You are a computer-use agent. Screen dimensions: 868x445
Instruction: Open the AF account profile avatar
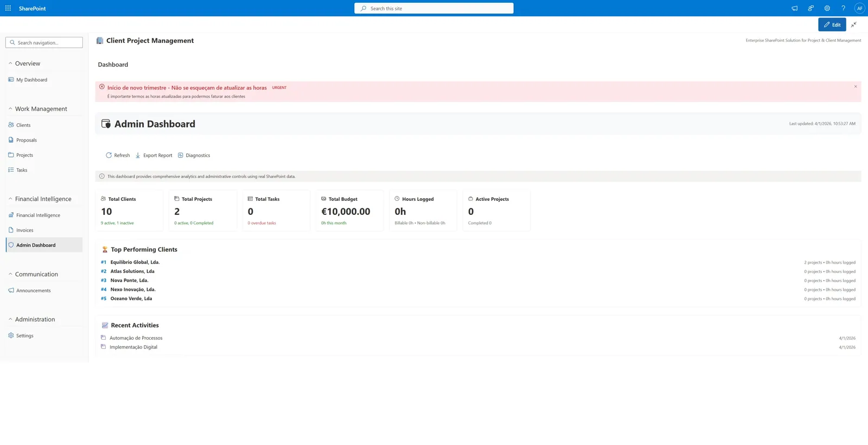(x=859, y=8)
